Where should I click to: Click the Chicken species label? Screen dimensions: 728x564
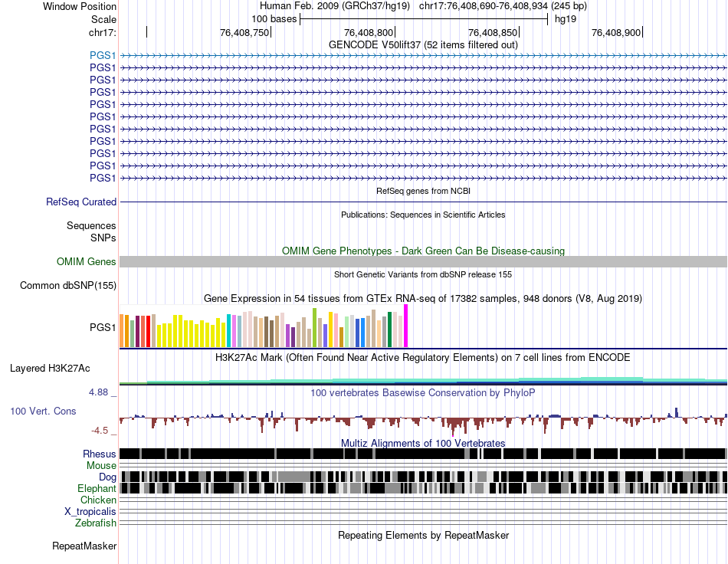coord(98,500)
